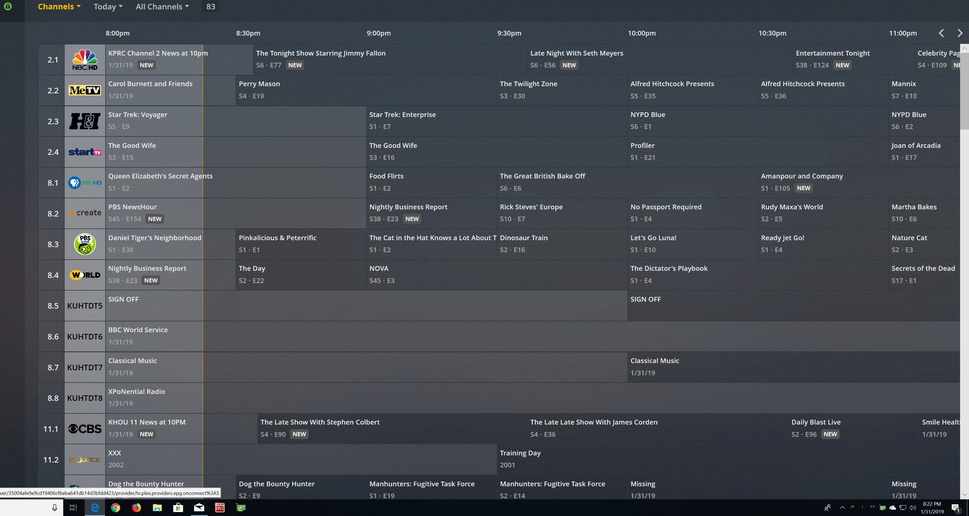Select KUHTDT8 channel 8.8 label
This screenshot has width=969, height=516.
[x=85, y=399]
